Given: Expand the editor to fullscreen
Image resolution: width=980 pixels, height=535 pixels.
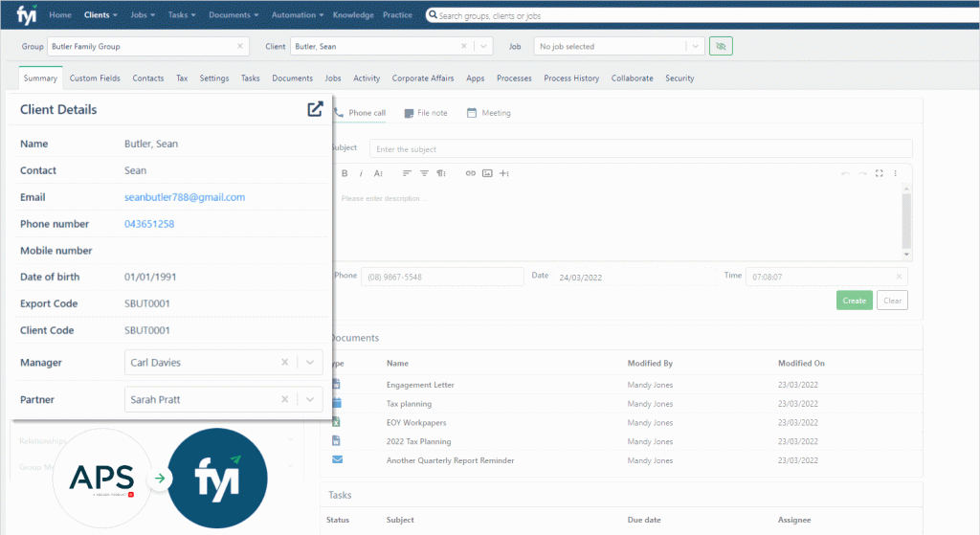Looking at the screenshot, I should click(879, 173).
